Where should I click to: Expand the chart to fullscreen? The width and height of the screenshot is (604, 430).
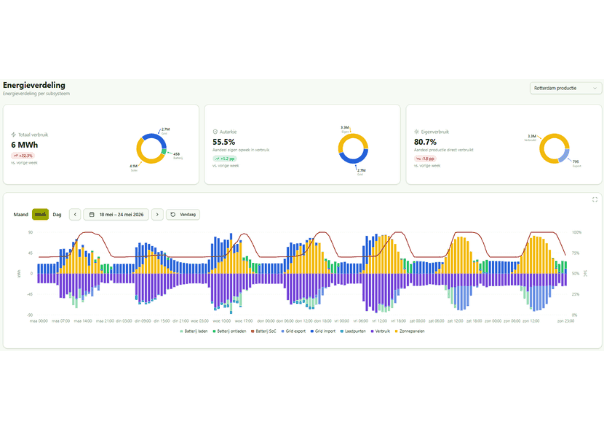(594, 200)
